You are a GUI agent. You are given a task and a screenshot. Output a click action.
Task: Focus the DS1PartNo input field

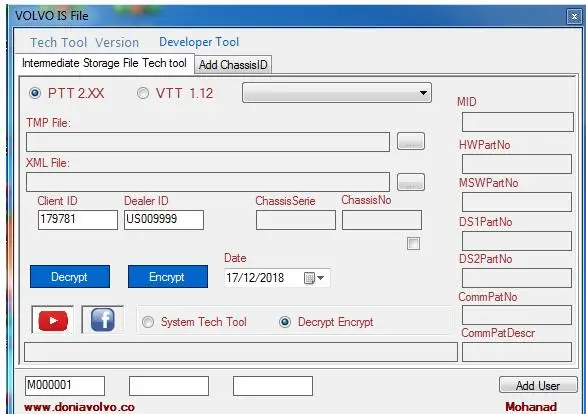pyautogui.click(x=517, y=241)
